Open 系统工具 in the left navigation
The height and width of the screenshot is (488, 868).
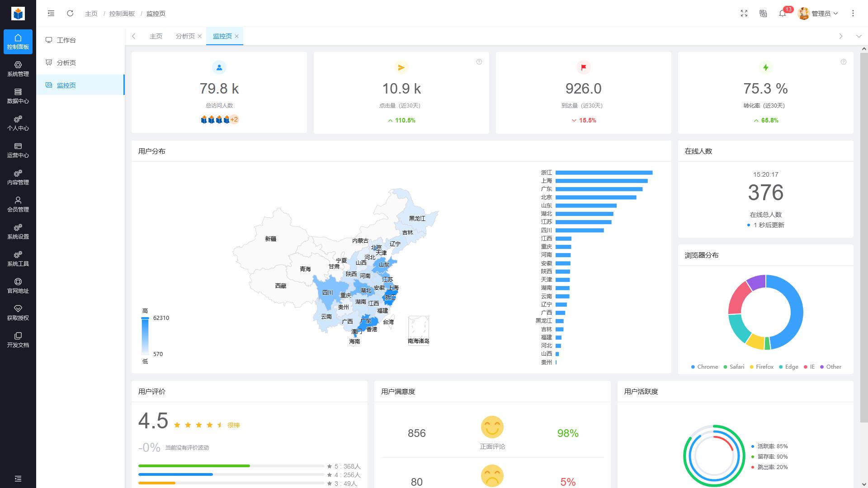[18, 259]
